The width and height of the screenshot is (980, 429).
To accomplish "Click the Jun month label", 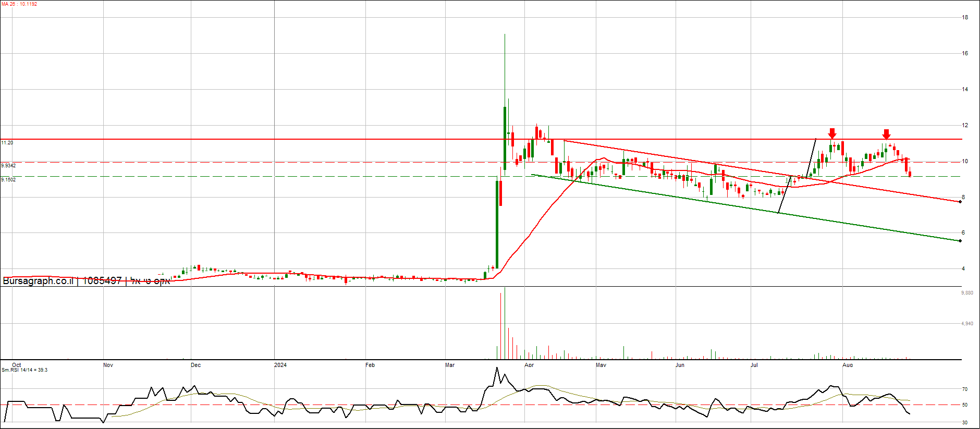I will click(680, 365).
